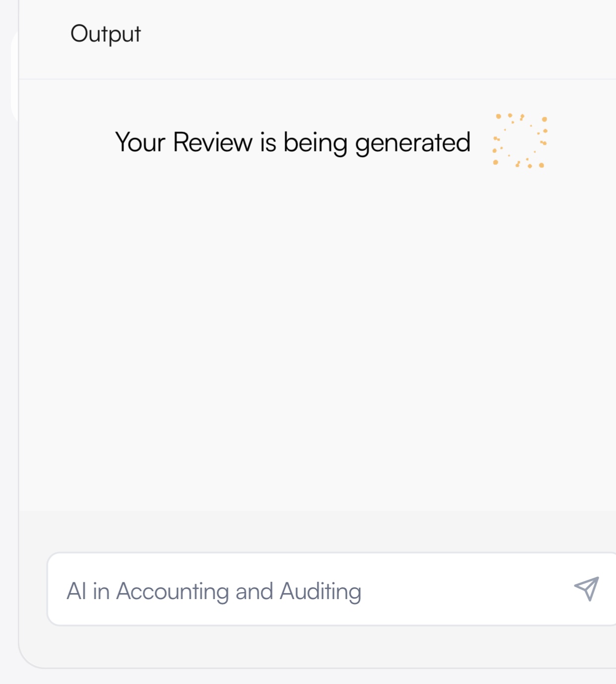Click the empty output area below the status message
Viewport: 616px width, 684px height.
pos(317,338)
